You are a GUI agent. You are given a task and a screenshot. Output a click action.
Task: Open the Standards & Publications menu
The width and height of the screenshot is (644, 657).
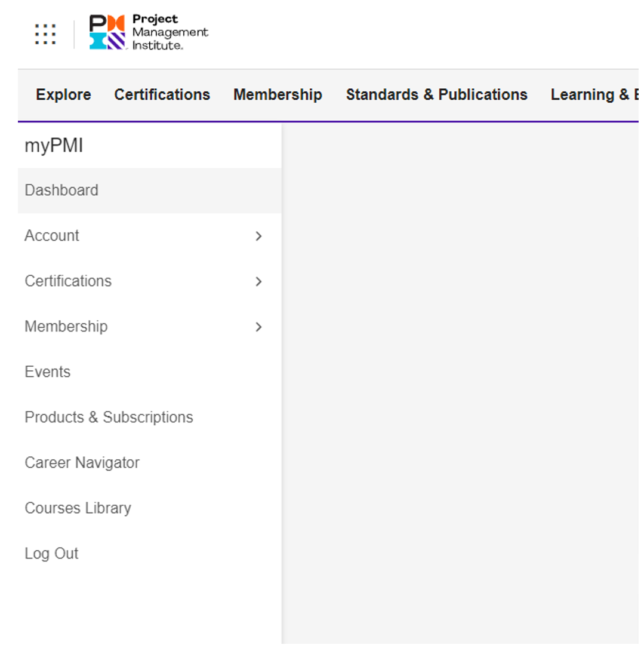[x=436, y=95]
